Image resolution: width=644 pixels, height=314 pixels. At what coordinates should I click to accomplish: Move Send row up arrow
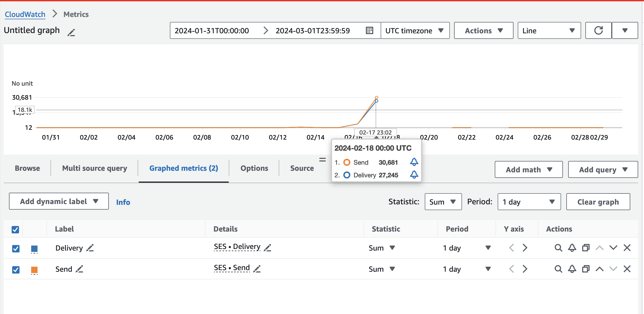(x=599, y=269)
